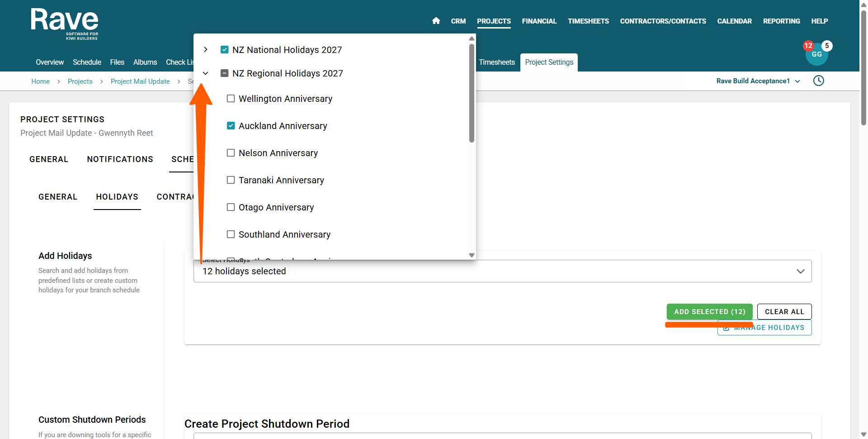Switch to the Albums tab
868x439 pixels.
(x=145, y=62)
